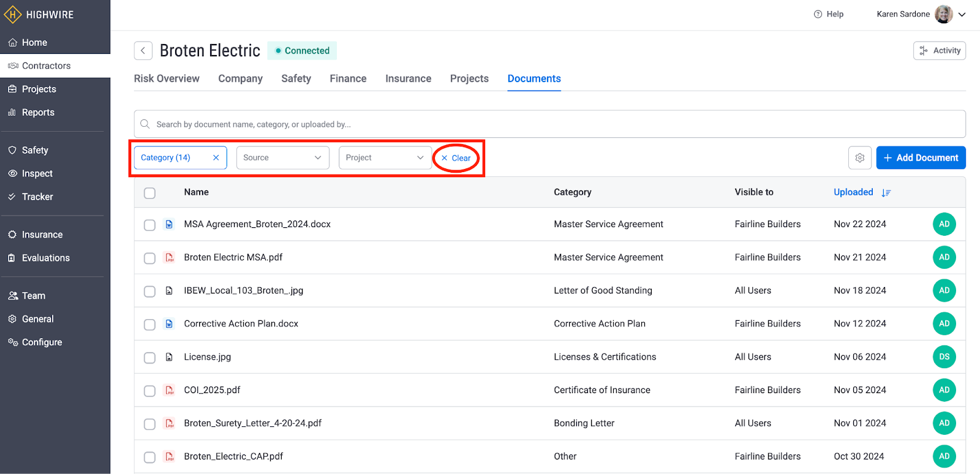The image size is (980, 474).
Task: Click 'Nov 12 2024' upload date
Action: click(x=860, y=323)
